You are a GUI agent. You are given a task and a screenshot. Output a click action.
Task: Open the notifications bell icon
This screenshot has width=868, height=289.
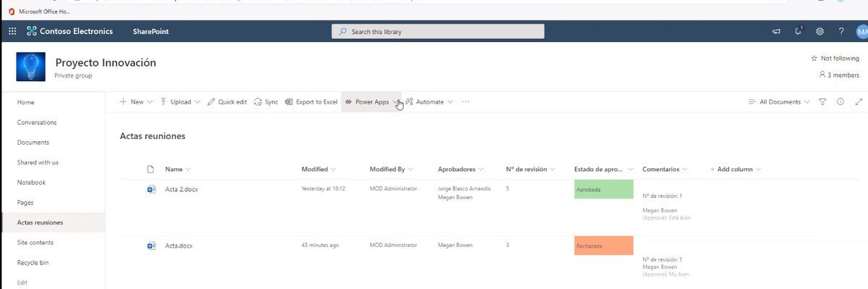point(799,31)
